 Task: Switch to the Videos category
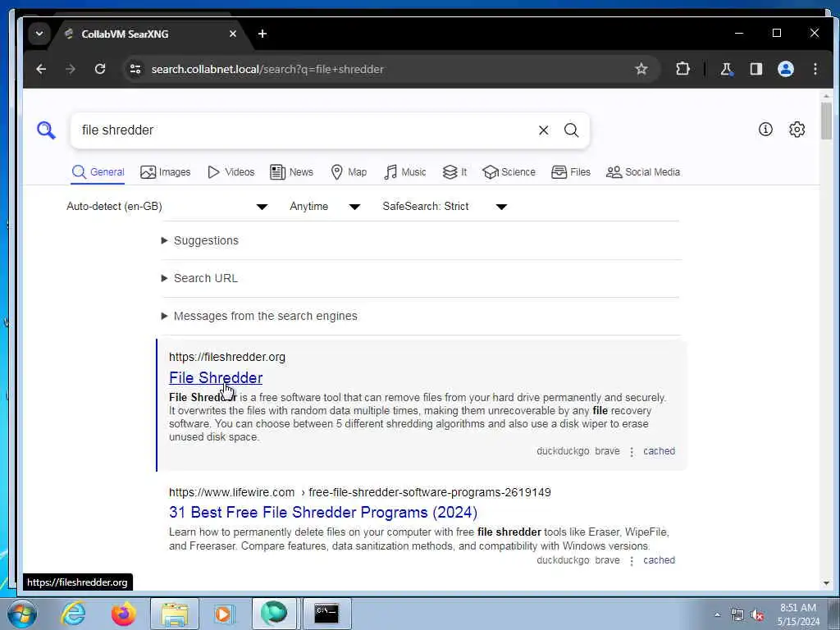point(231,172)
